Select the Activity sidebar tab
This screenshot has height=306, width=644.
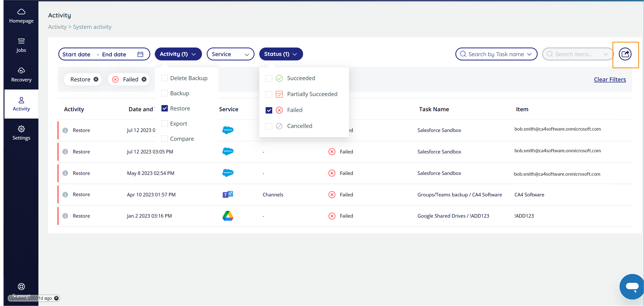click(21, 104)
